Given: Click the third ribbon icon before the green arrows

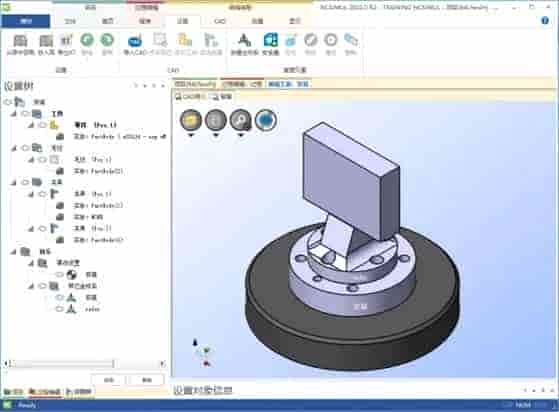Looking at the screenshot, I should pyautogui.click(x=66, y=41).
